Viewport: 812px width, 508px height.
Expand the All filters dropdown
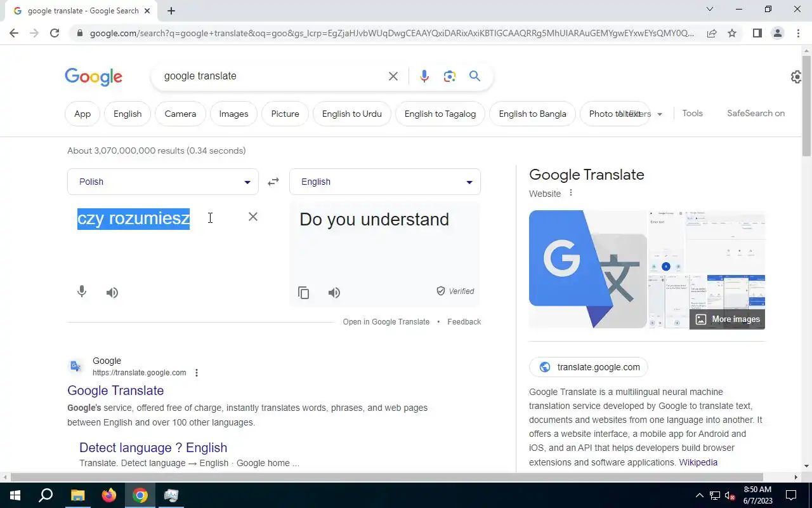(x=639, y=114)
